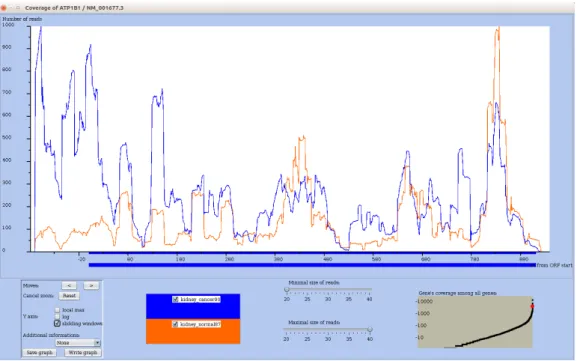577x361 pixels.
Task: Click the 'Additional informations' label
Action: coord(51,335)
